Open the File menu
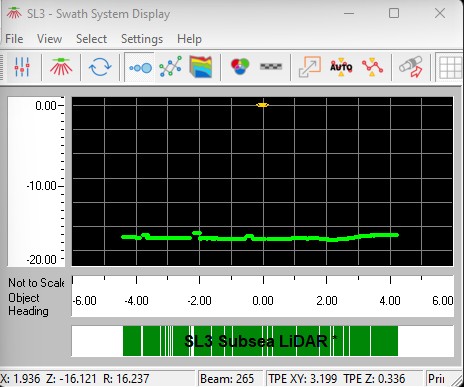464x387 pixels. [x=14, y=39]
